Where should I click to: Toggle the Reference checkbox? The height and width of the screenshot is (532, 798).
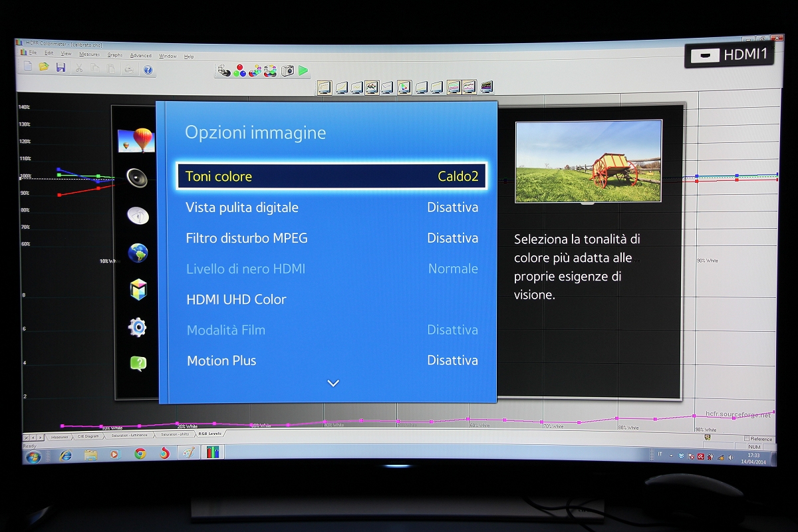(x=747, y=439)
